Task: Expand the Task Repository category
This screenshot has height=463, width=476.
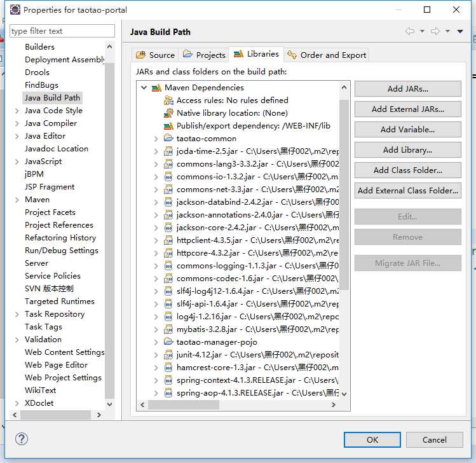Action: pyautogui.click(x=17, y=315)
